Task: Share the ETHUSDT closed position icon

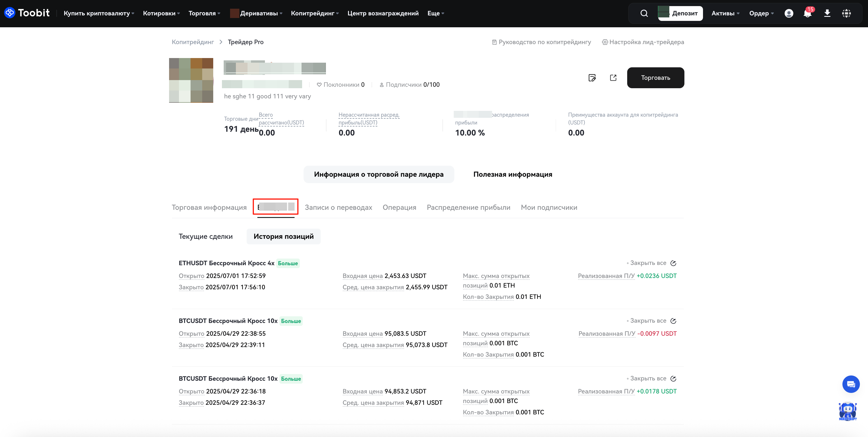Action: tap(673, 263)
